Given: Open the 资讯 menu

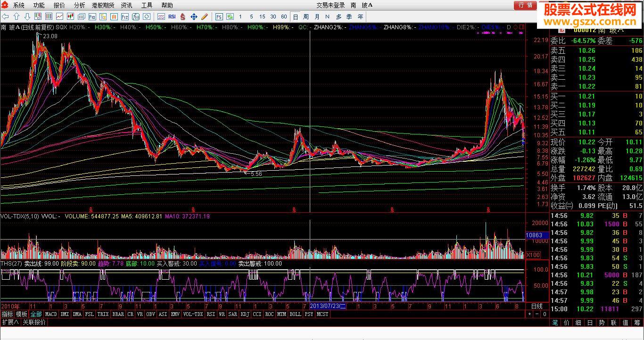Looking at the screenshot, I should pos(126,5).
